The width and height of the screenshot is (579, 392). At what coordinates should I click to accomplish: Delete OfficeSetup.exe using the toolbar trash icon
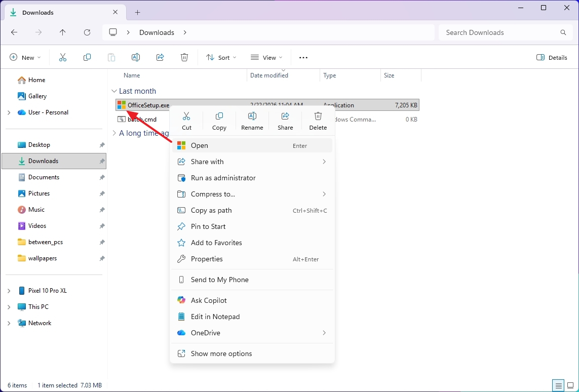(184, 57)
